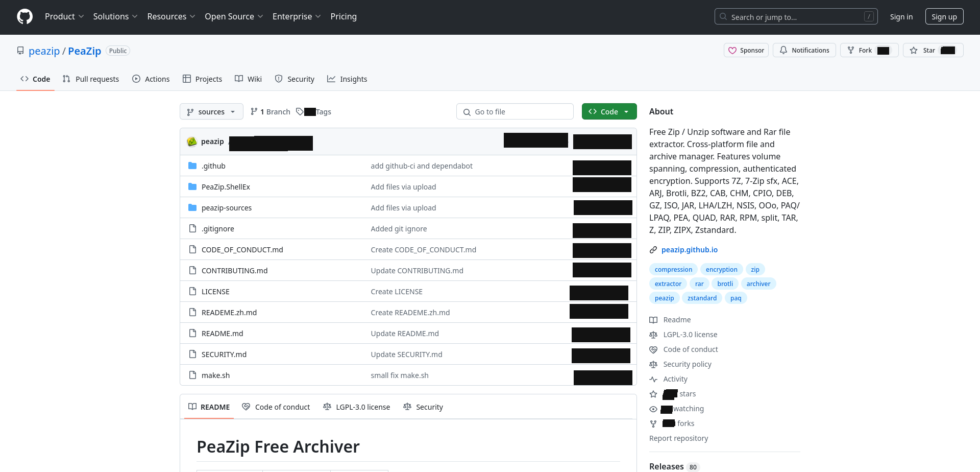The image size is (980, 472).
Task: Click the Sponsor heart button
Action: 746,51
